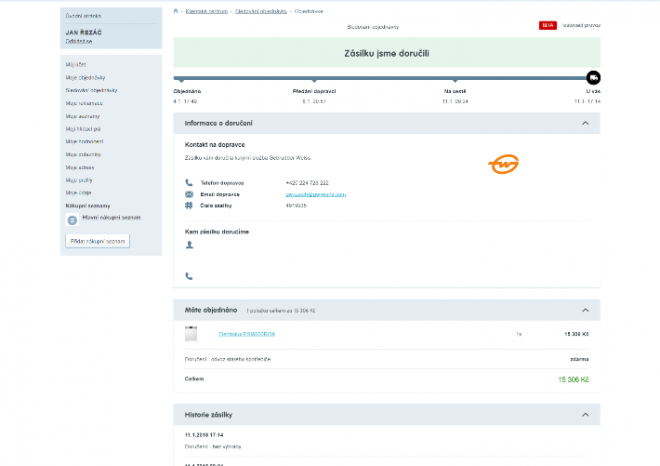Click the delivery truck icon on progress bar
Image resolution: width=660 pixels, height=466 pixels.
pos(593,77)
